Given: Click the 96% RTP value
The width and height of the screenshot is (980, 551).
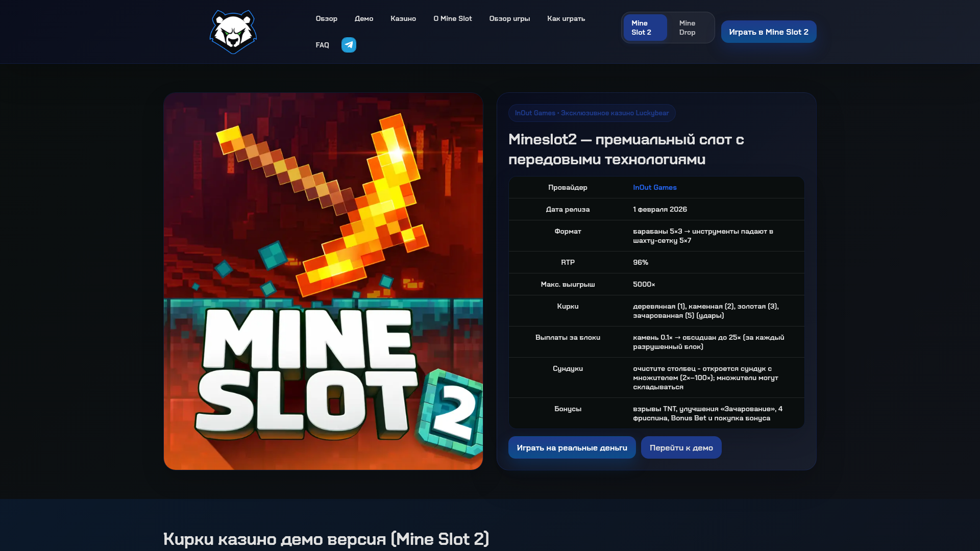Looking at the screenshot, I should coord(641,262).
